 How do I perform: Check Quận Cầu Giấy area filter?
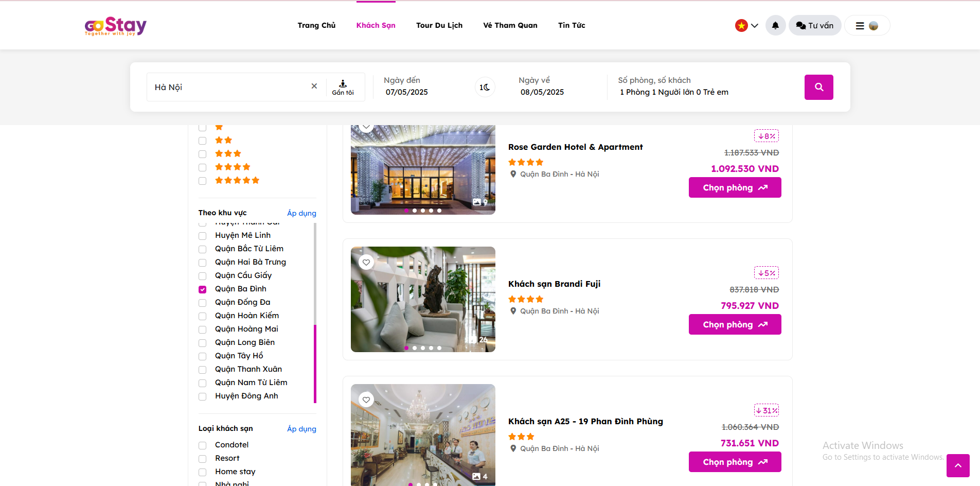pos(203,276)
